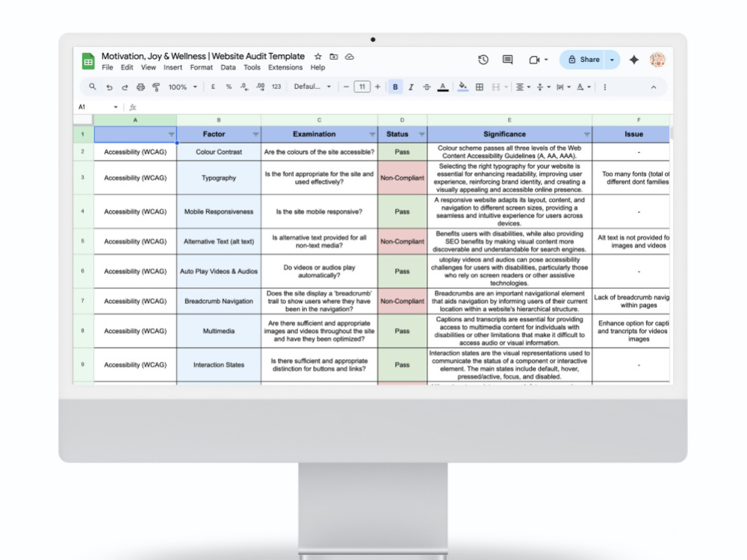Open the text colour picker
747x560 pixels.
442,87
